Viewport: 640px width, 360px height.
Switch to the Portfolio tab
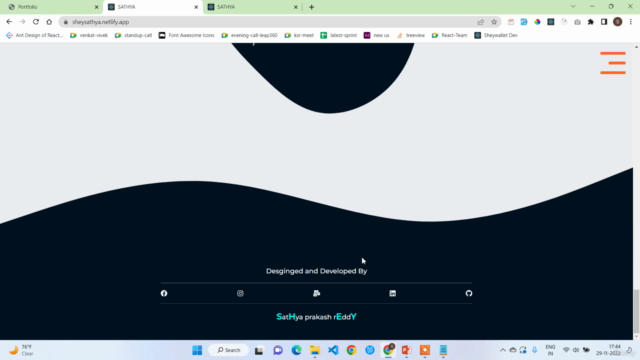pyautogui.click(x=52, y=7)
